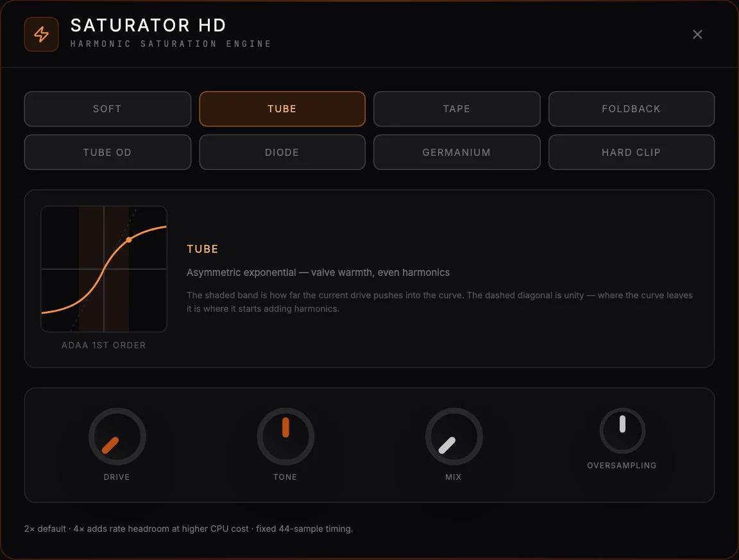Image resolution: width=739 pixels, height=560 pixels.
Task: Choose the TAPE saturation mode
Action: [457, 109]
